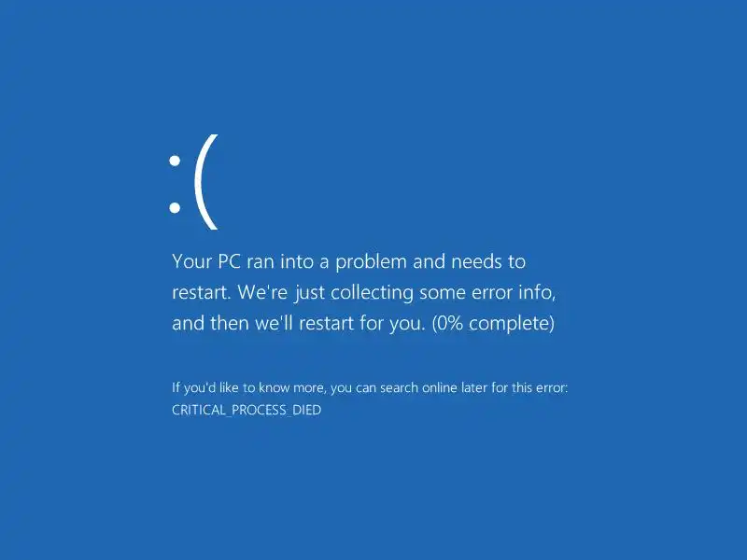Click the upper dot of the emoticon's colon

point(175,161)
